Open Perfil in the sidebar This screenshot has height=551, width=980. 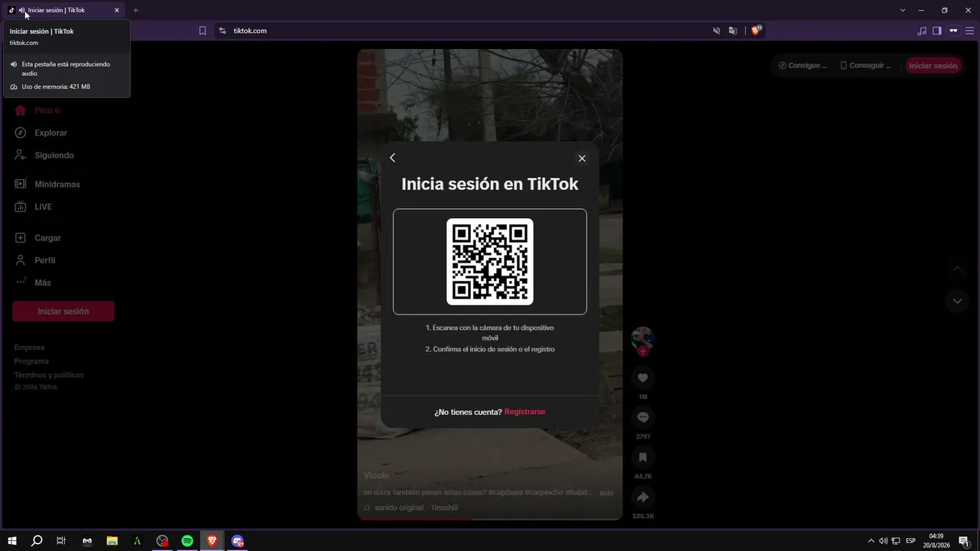point(35,260)
